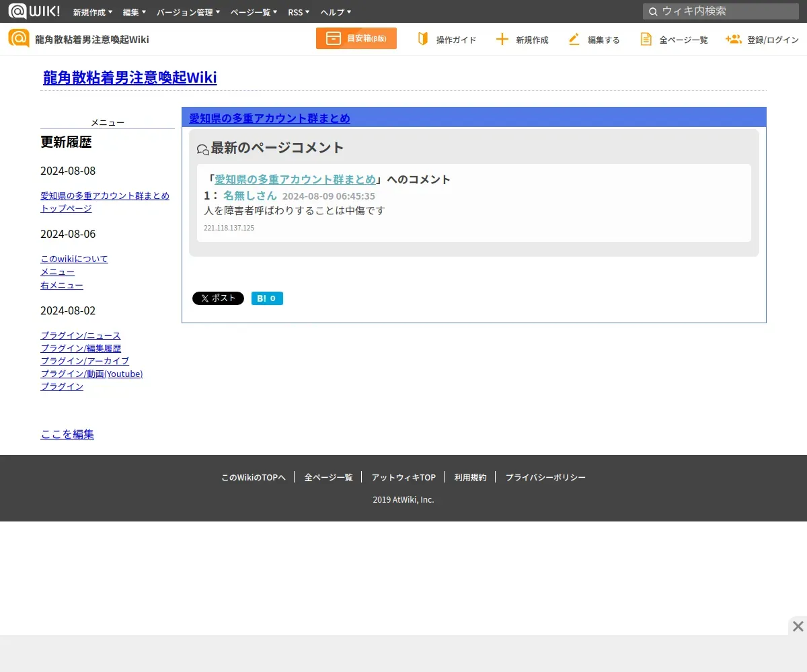Click the plus icon for 新規作成
The width and height of the screenshot is (807, 672).
pyautogui.click(x=502, y=39)
